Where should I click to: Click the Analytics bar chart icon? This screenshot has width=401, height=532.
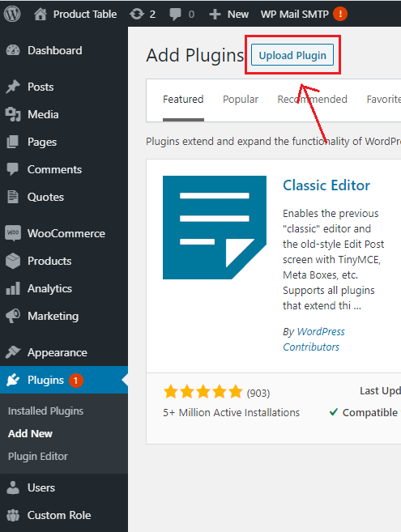[x=13, y=288]
